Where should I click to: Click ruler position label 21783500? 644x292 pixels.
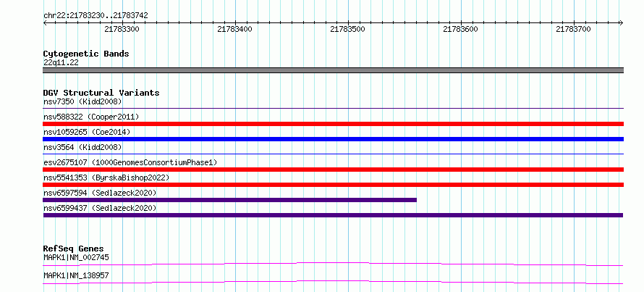(x=348, y=29)
